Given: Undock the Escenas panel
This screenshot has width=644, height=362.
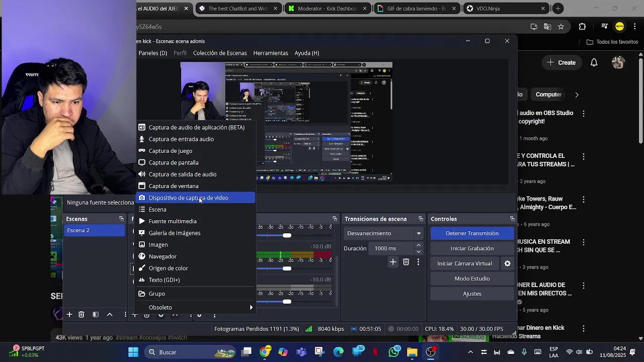Looking at the screenshot, I should click(x=121, y=219).
